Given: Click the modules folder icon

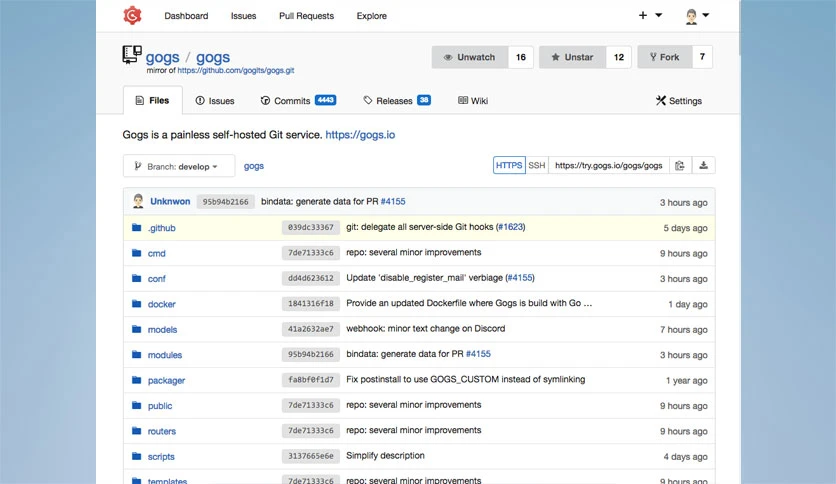Looking at the screenshot, I should point(136,354).
